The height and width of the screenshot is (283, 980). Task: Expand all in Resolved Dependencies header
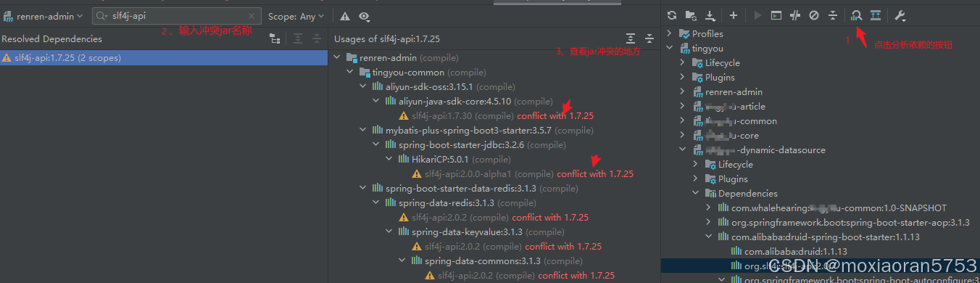tap(298, 38)
